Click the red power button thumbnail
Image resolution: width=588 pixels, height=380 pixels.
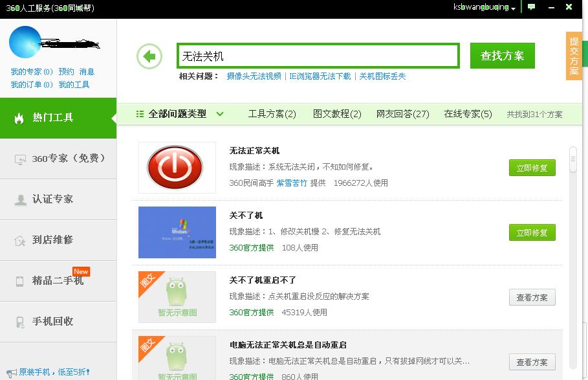pos(177,167)
